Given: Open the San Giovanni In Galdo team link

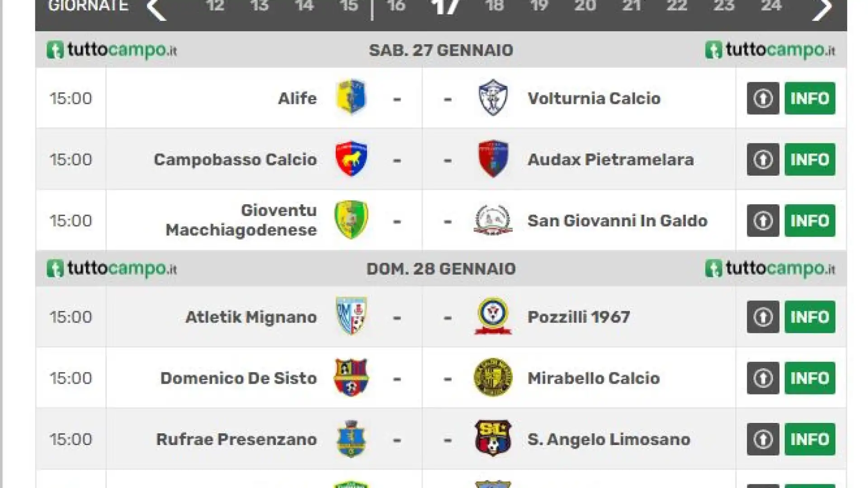Looking at the screenshot, I should tap(617, 221).
